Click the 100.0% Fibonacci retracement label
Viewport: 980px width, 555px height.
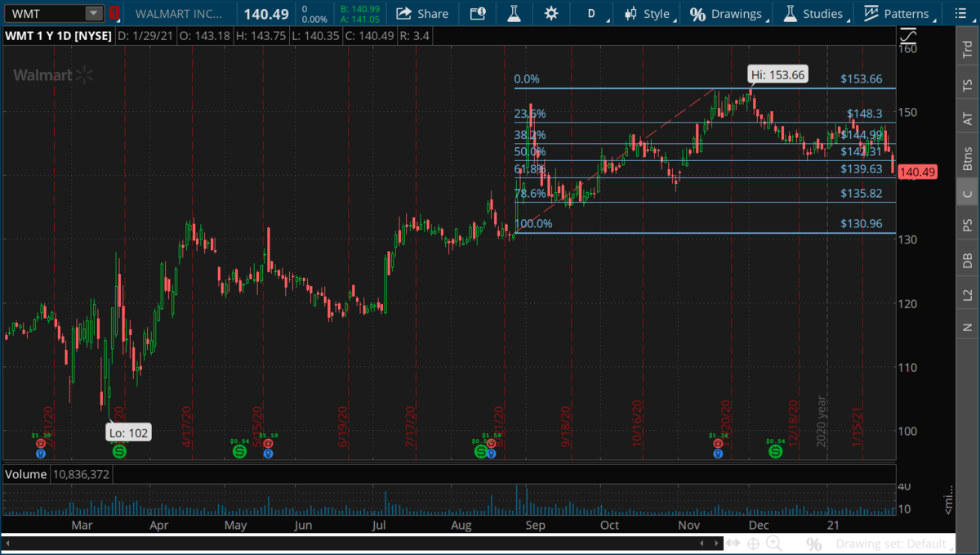(532, 224)
